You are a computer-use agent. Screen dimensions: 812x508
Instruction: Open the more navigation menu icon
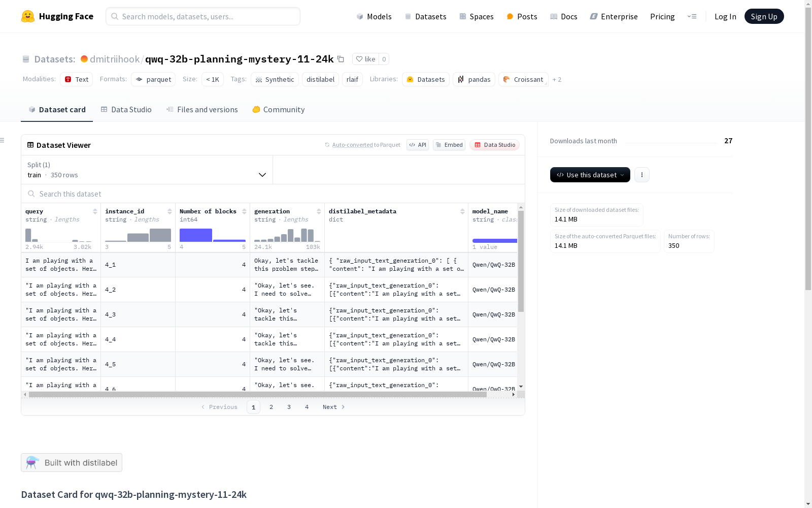pyautogui.click(x=692, y=16)
